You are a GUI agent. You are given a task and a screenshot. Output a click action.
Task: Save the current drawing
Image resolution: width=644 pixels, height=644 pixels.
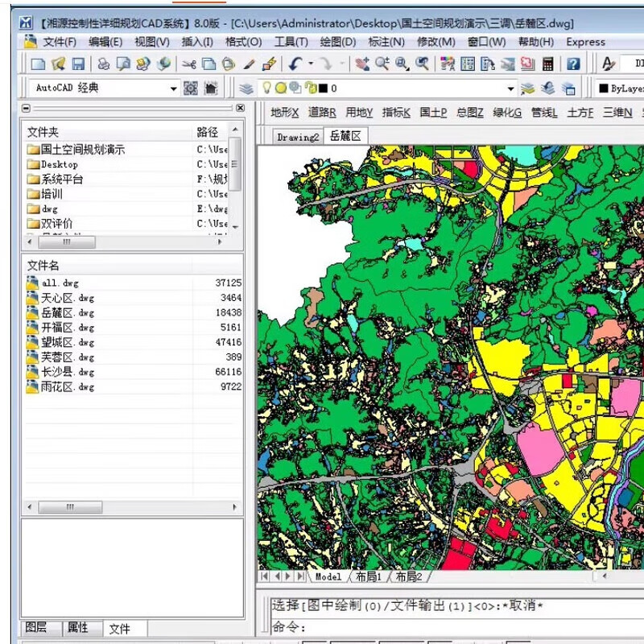tap(76, 63)
